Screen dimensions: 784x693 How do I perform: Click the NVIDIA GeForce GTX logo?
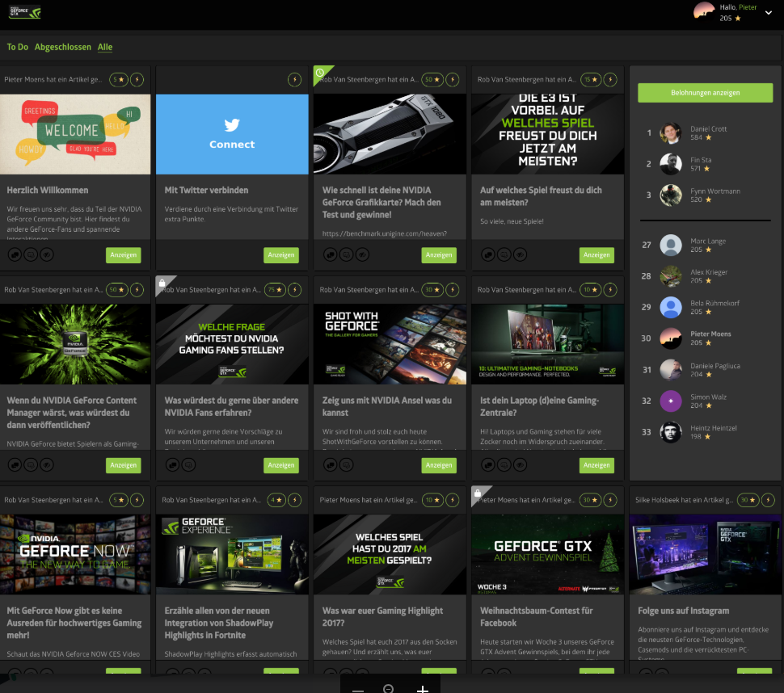24,11
